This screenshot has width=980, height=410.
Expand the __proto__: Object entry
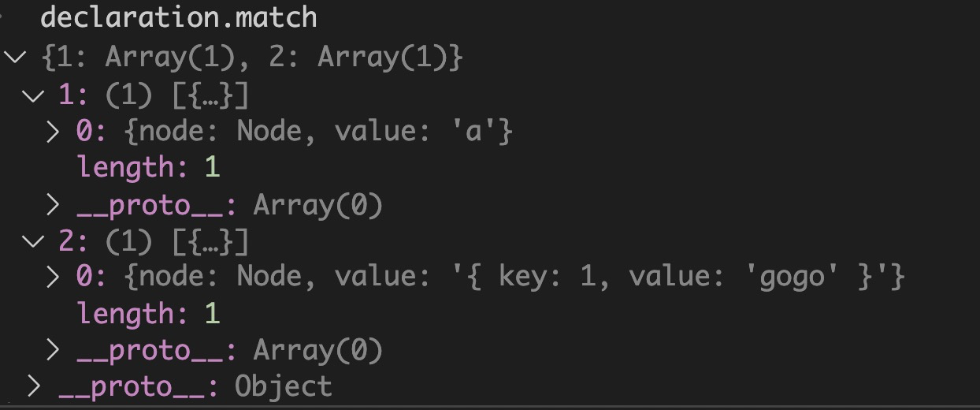point(34,386)
